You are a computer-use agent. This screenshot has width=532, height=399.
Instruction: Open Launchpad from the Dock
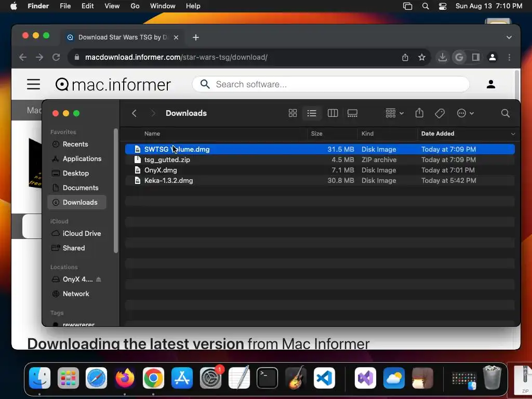pos(68,378)
